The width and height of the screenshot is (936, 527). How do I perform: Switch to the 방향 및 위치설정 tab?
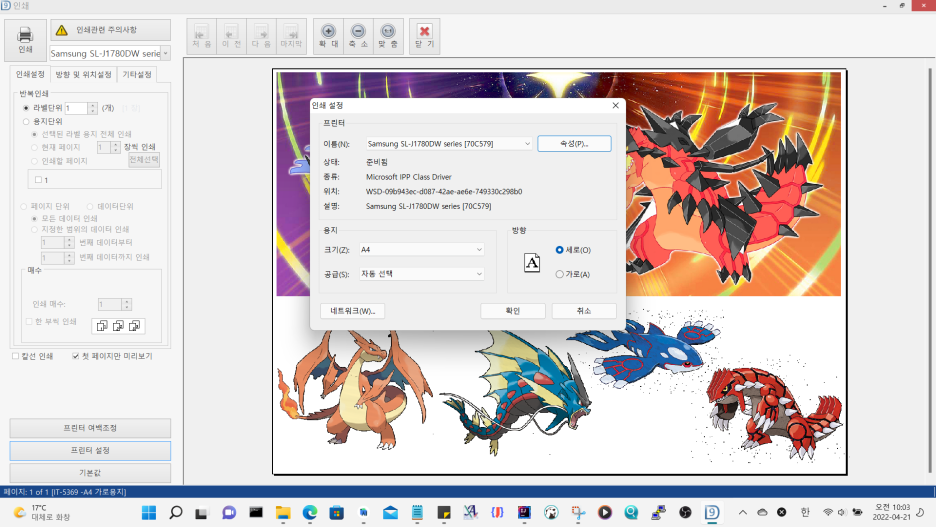tap(84, 75)
